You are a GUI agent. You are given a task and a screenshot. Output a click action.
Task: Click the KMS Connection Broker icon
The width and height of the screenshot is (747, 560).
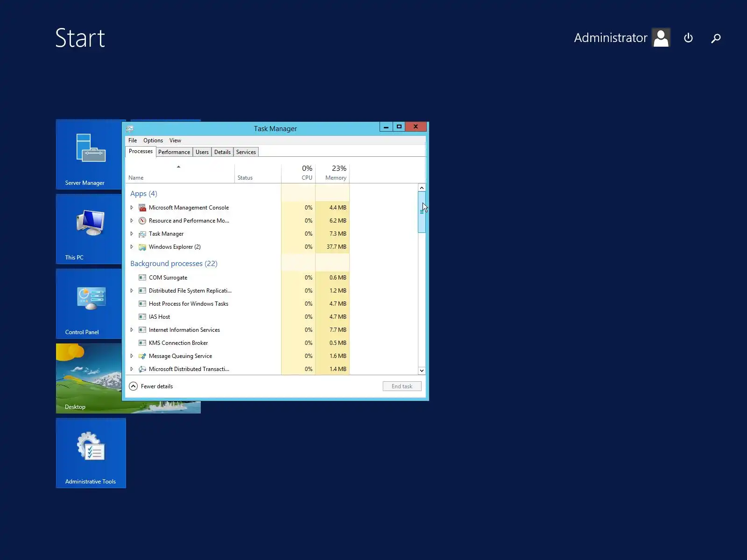point(142,343)
